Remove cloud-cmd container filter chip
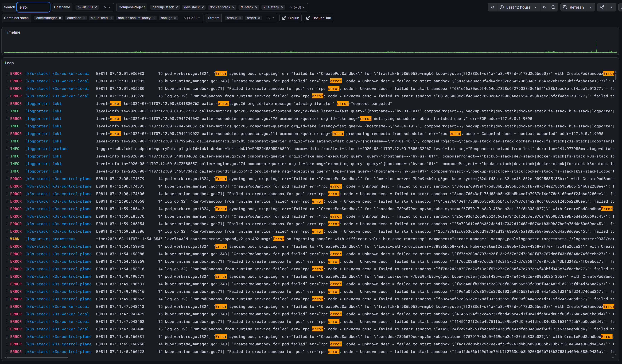 point(111,18)
